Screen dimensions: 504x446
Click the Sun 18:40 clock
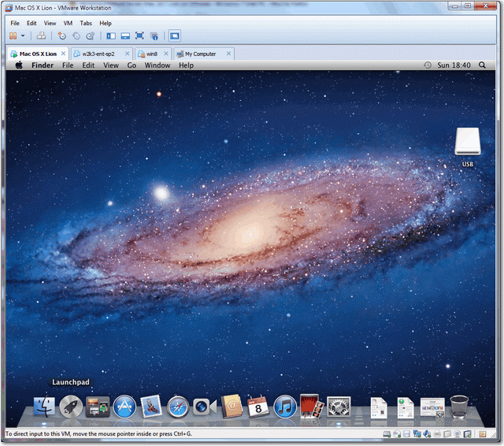click(454, 65)
